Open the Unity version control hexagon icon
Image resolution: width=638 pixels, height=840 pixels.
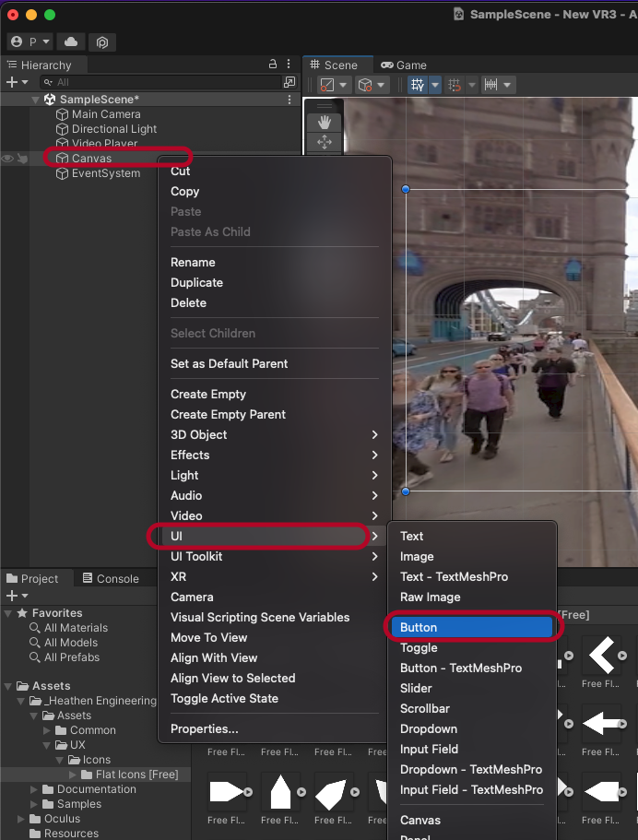tap(102, 41)
